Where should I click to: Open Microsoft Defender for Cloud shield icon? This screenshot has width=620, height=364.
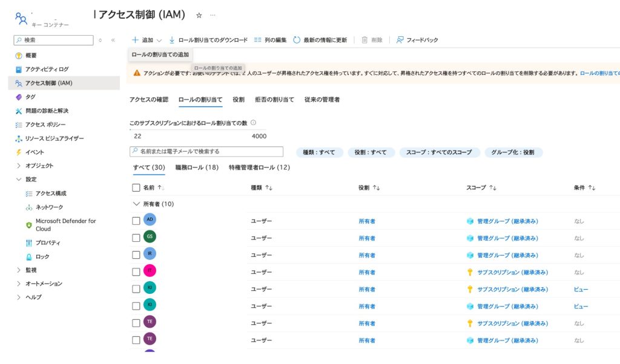click(x=28, y=225)
